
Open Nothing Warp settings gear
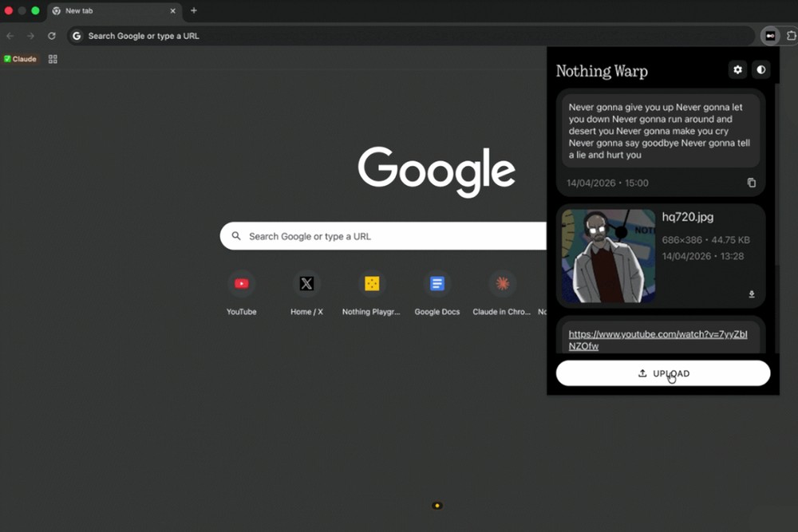click(737, 70)
